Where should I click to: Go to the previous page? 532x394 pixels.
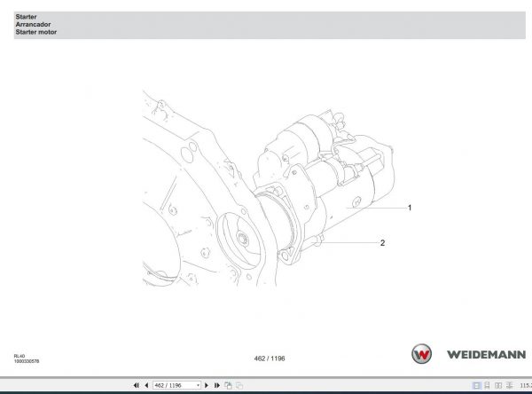146,385
